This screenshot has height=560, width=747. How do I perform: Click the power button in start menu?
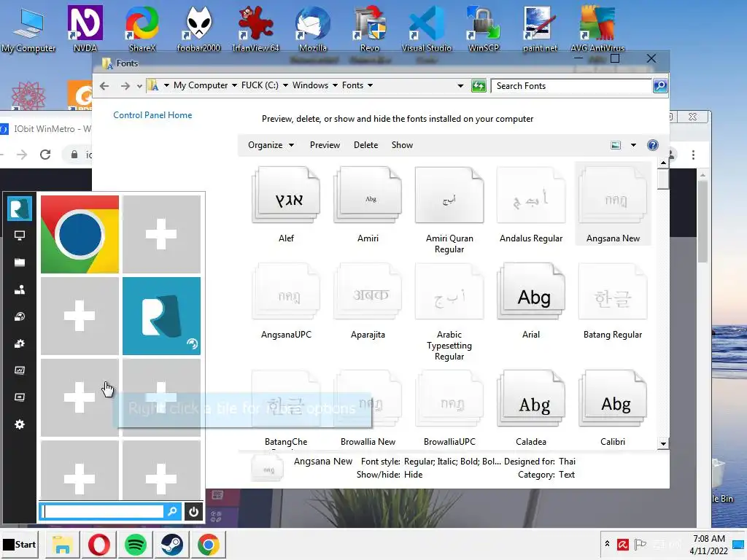193,512
